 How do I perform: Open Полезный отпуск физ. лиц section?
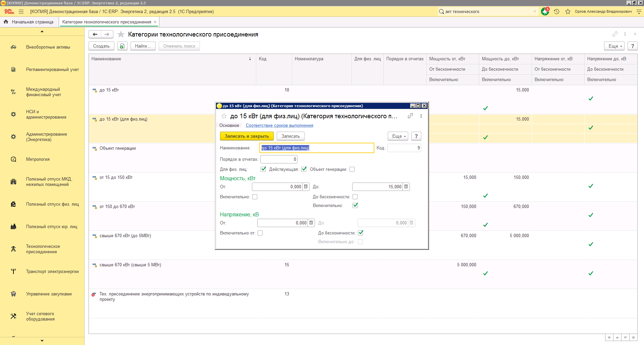[x=42, y=204]
